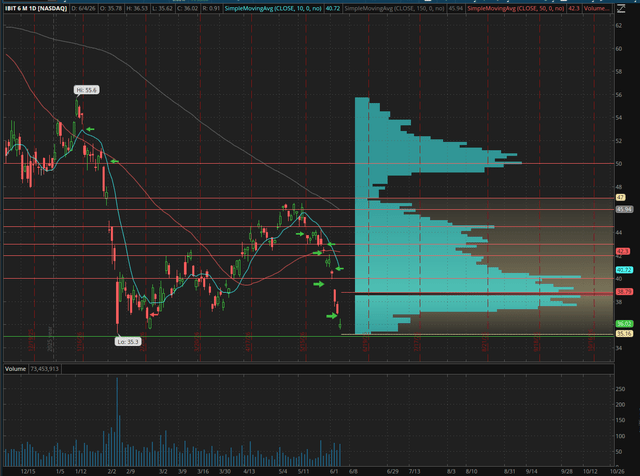Click the R: 0.91 range value
This screenshot has height=476, width=640.
(211, 8)
